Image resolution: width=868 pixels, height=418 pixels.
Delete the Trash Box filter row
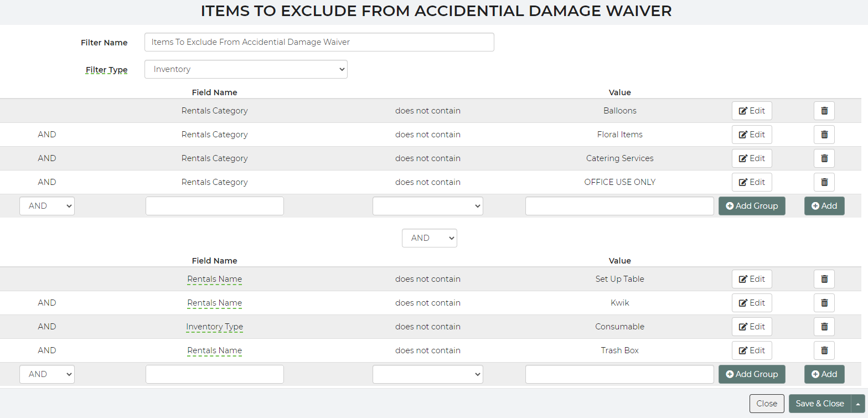pyautogui.click(x=824, y=350)
